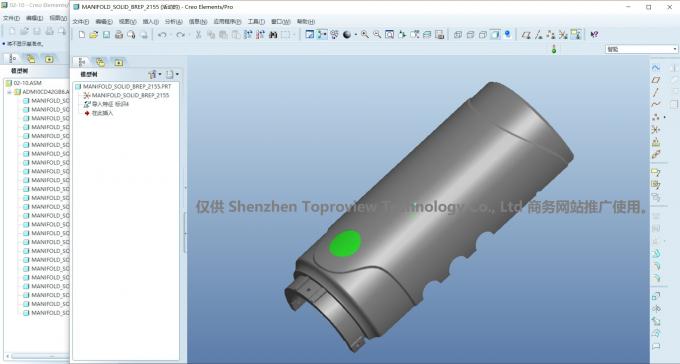Open the Edit (编辑) menu
This screenshot has width=680, height=364.
pyautogui.click(x=104, y=22)
